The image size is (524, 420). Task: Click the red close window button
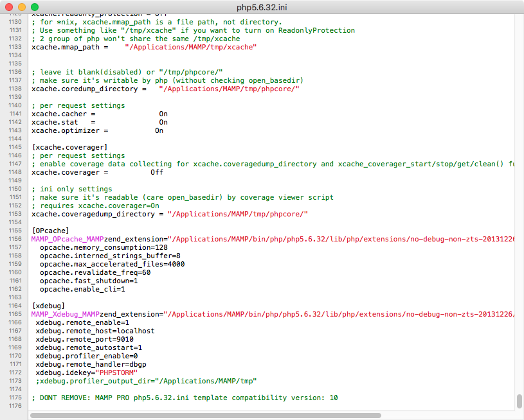coord(9,7)
